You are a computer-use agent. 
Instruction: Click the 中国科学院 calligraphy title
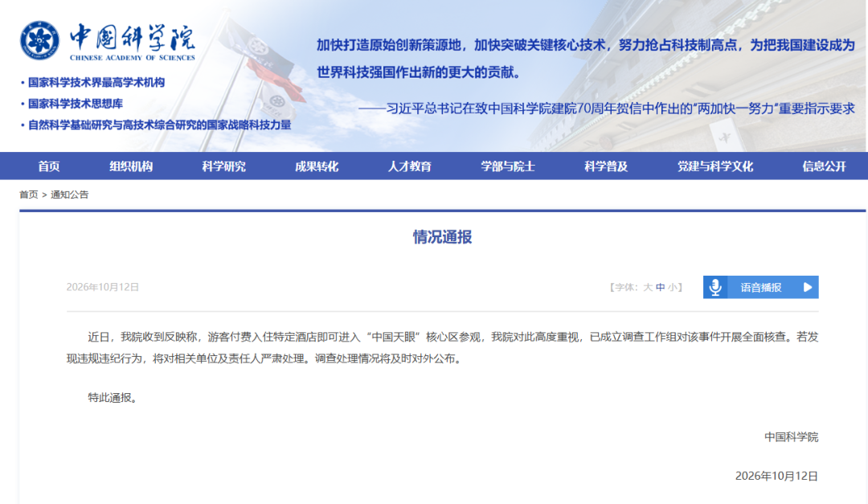133,37
